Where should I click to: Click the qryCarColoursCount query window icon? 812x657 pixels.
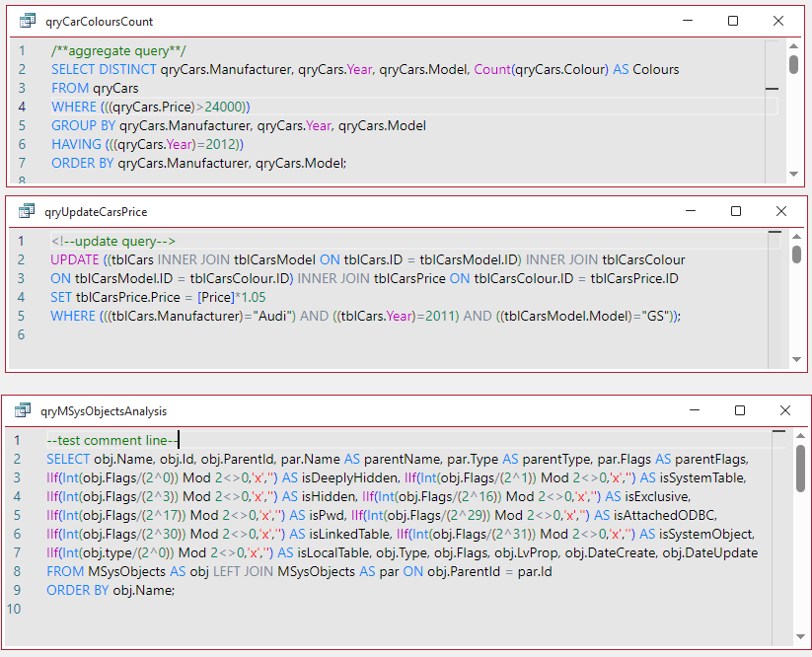pos(28,22)
